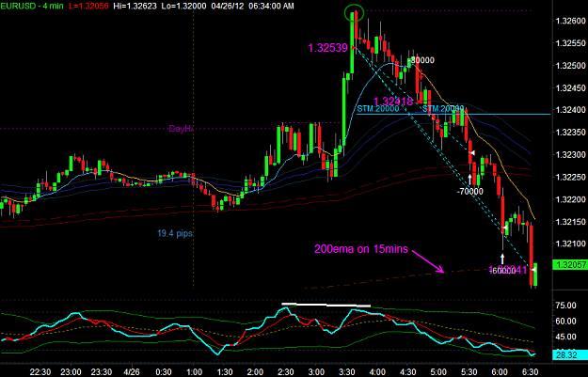Select the magenta 1.32418 price label
The height and width of the screenshot is (377, 588).
pos(393,102)
